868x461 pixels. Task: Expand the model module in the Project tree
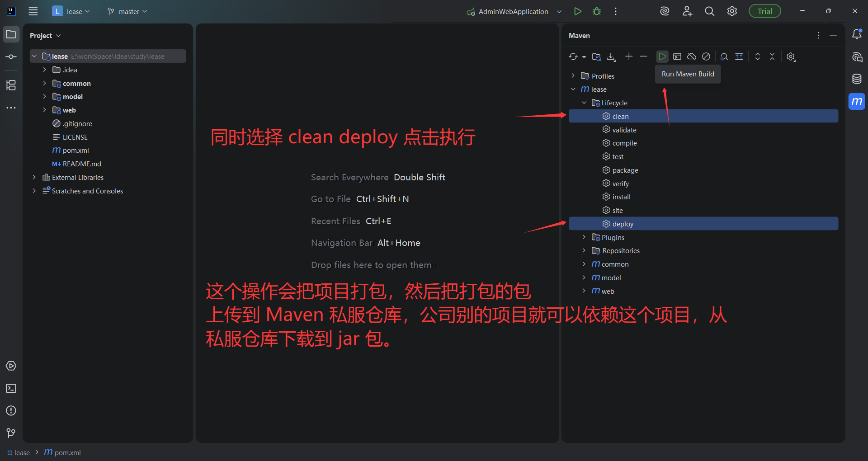point(44,96)
